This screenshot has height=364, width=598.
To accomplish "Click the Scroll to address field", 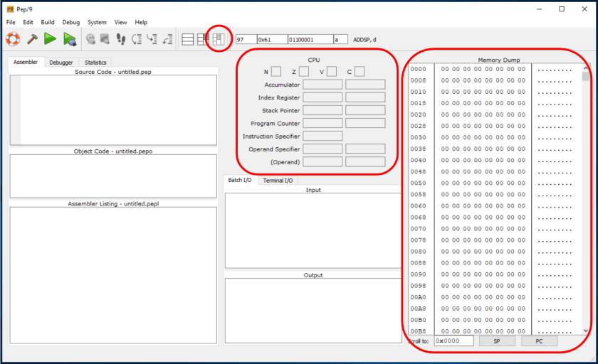I will click(454, 341).
